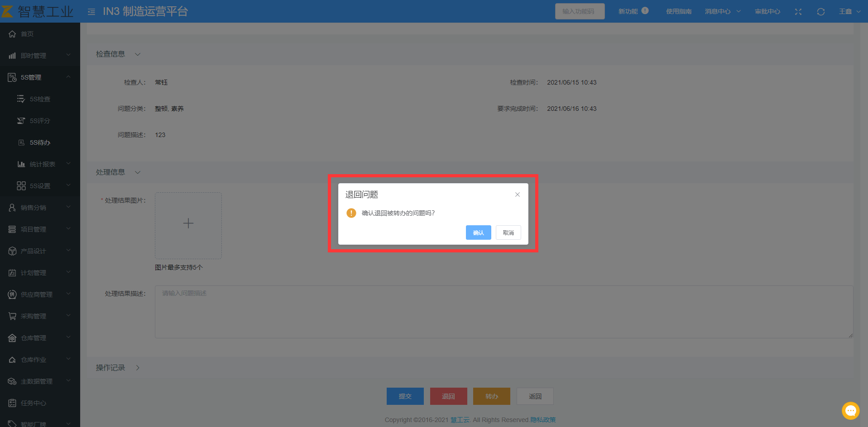
Task: Expand the 统计报表 submenu
Action: coord(43,164)
